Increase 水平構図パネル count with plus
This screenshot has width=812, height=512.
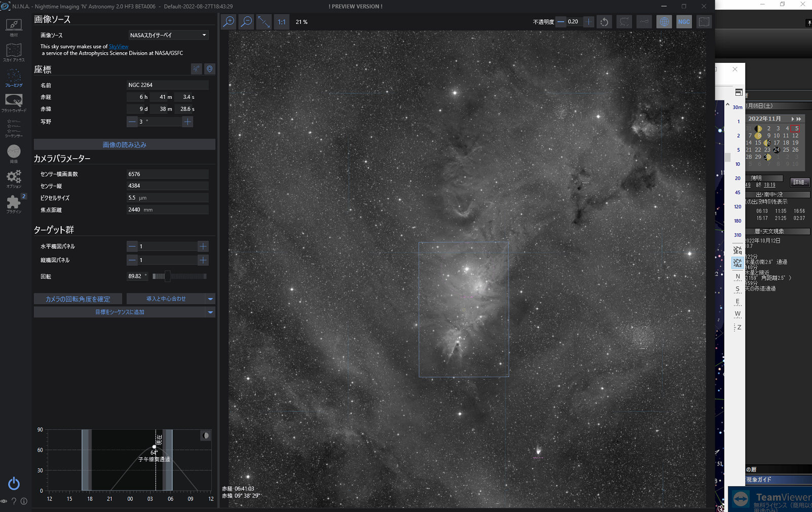click(x=203, y=246)
